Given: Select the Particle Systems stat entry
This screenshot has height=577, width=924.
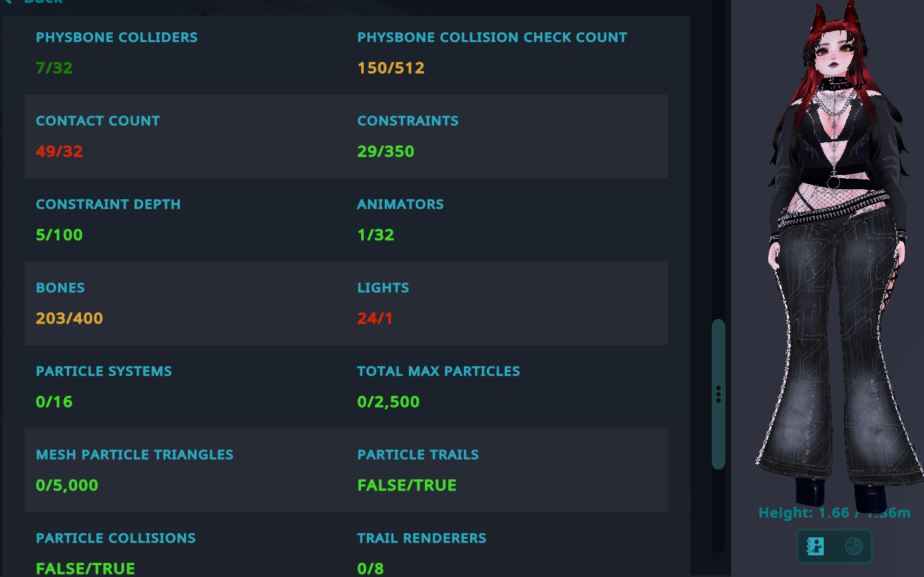Looking at the screenshot, I should point(104,372).
